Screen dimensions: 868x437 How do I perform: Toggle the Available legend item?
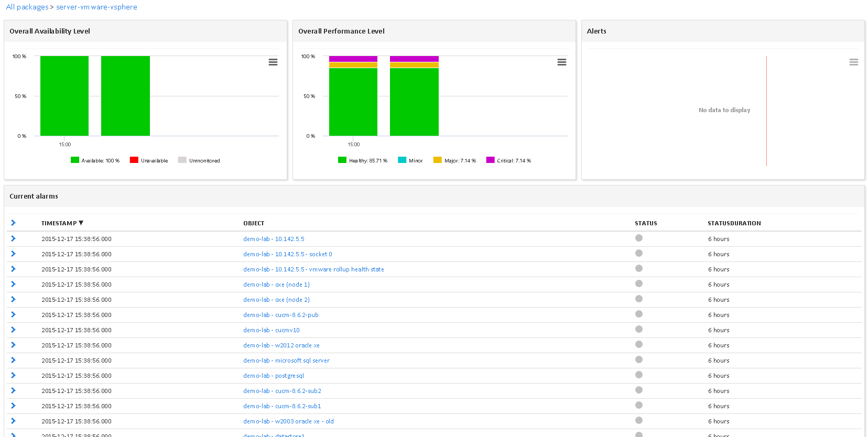[x=95, y=160]
